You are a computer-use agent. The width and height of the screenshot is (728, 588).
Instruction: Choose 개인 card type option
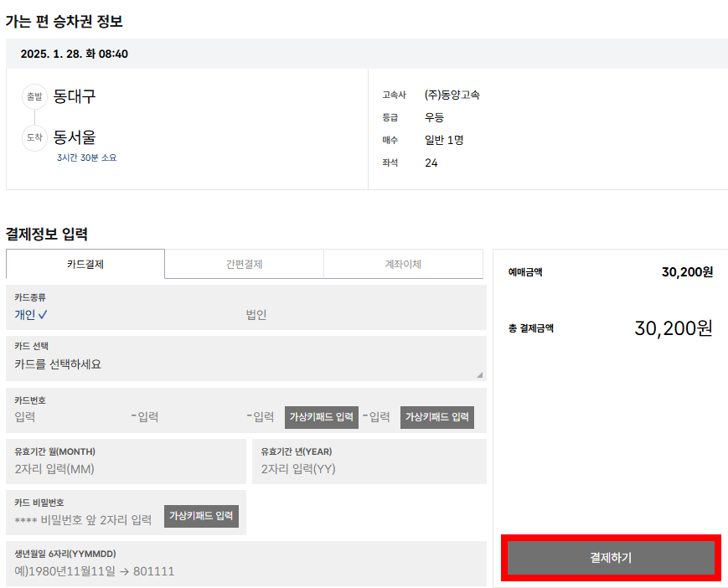(31, 315)
